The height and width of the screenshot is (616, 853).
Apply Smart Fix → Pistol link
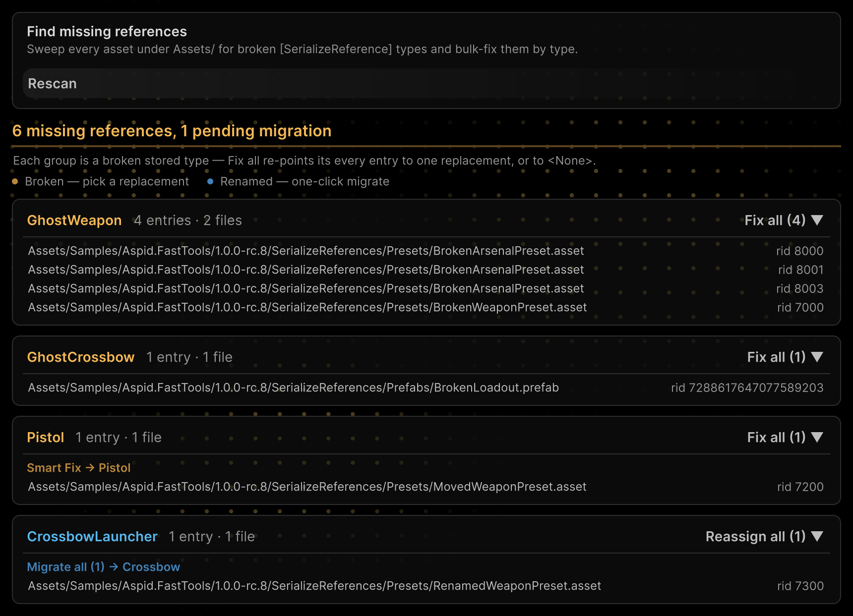(x=79, y=468)
